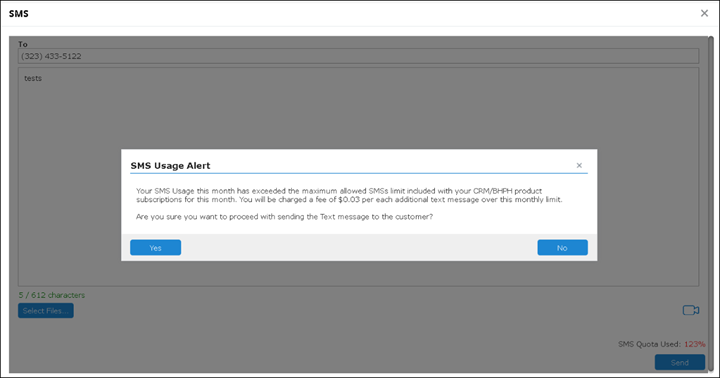Click the 'To' field label
Screen dimensions: 720x378
(x=23, y=44)
